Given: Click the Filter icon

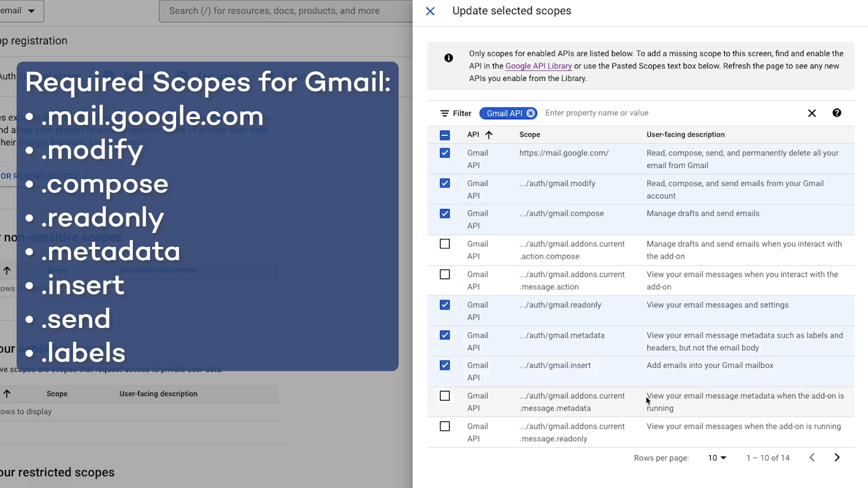Looking at the screenshot, I should click(x=445, y=113).
